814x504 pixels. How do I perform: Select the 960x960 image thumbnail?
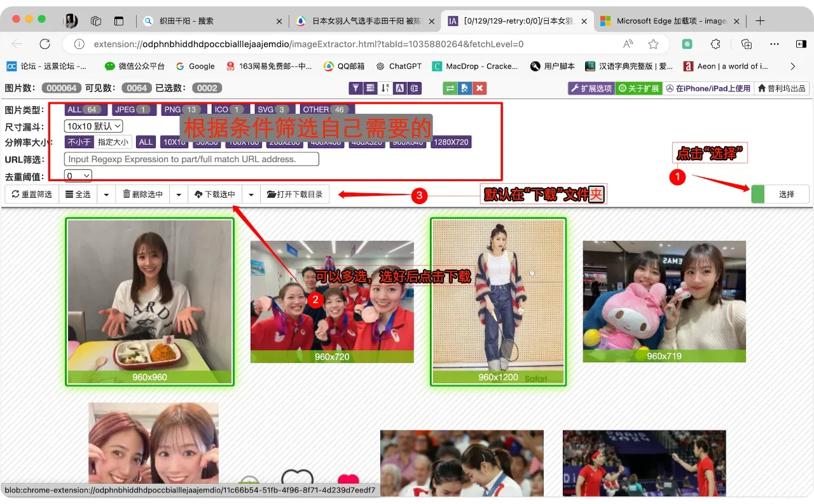tap(150, 302)
